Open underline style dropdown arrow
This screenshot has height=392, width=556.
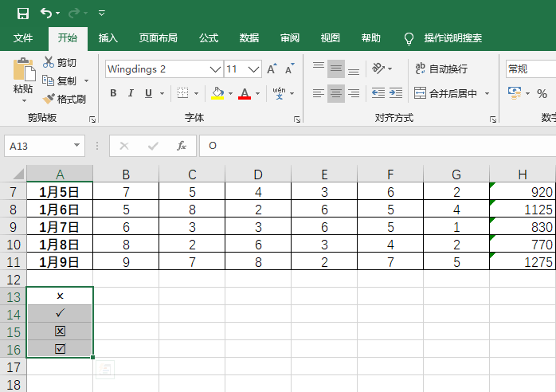[162, 94]
